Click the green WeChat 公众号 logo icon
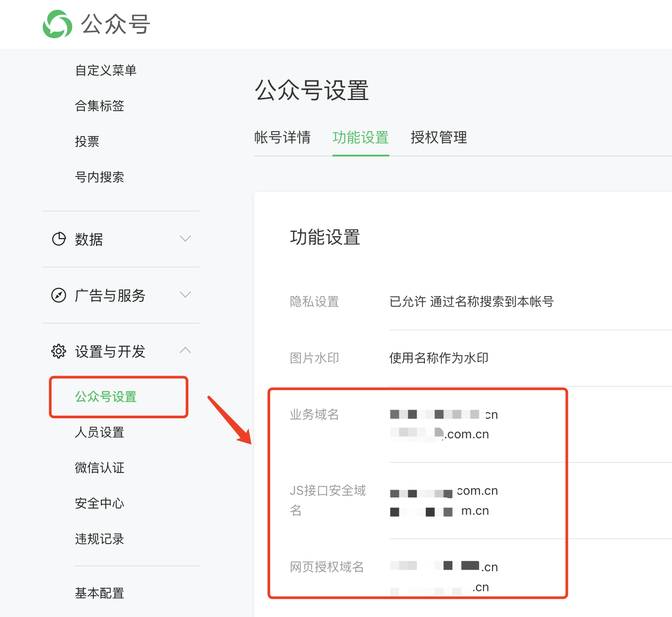Viewport: 672px width, 617px height. [x=57, y=24]
